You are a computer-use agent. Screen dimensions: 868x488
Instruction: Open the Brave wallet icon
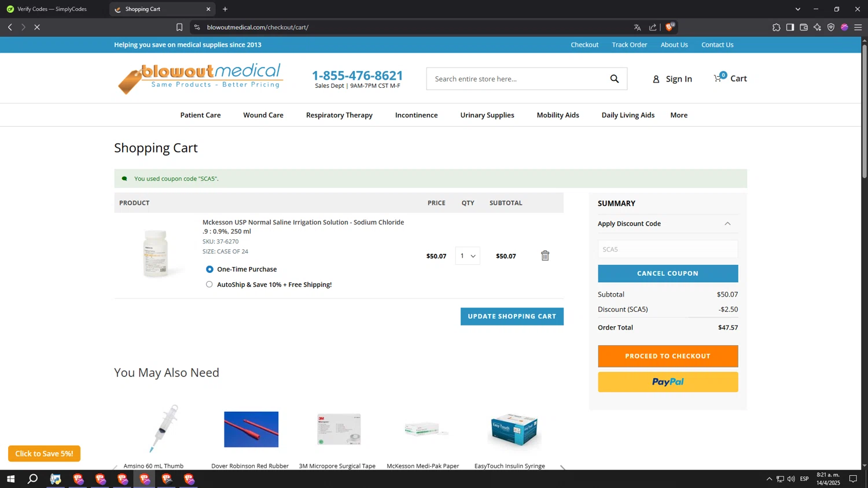click(804, 27)
